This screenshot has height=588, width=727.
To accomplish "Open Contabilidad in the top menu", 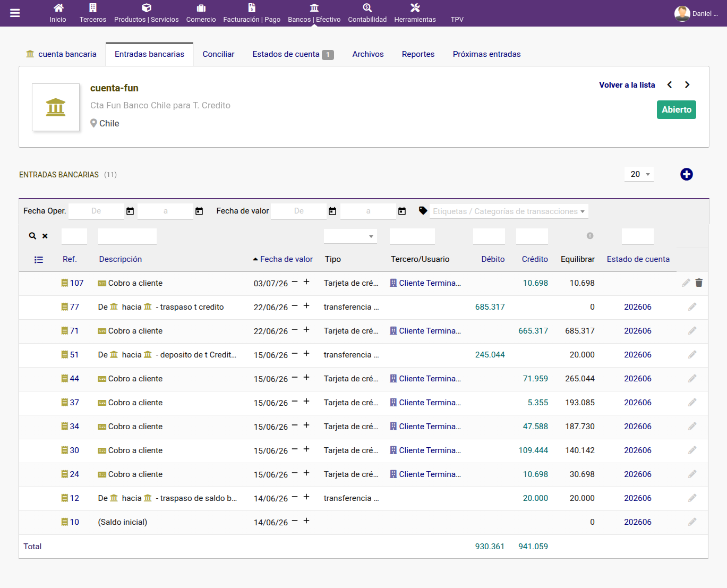I will point(367,13).
